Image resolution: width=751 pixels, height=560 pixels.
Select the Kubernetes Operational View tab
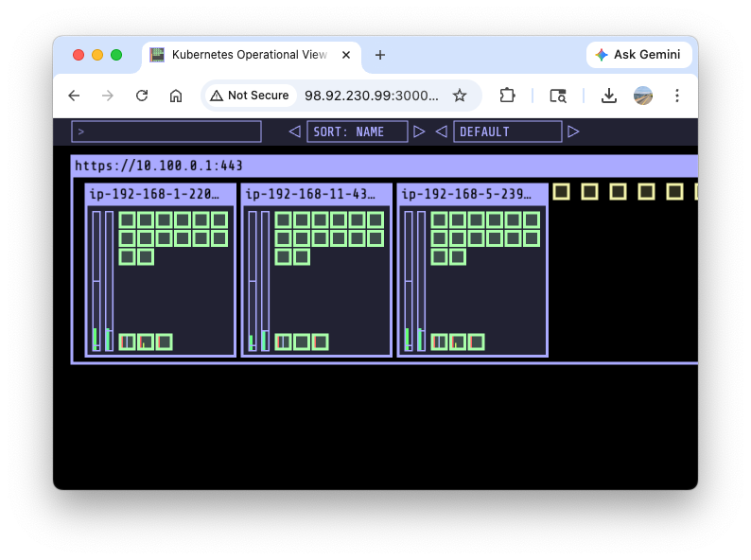[x=246, y=55]
